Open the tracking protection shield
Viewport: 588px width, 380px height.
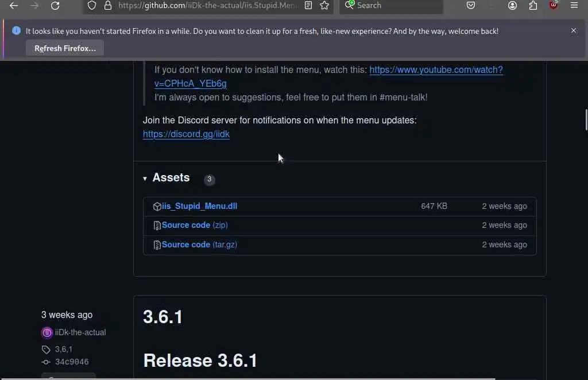coord(92,5)
